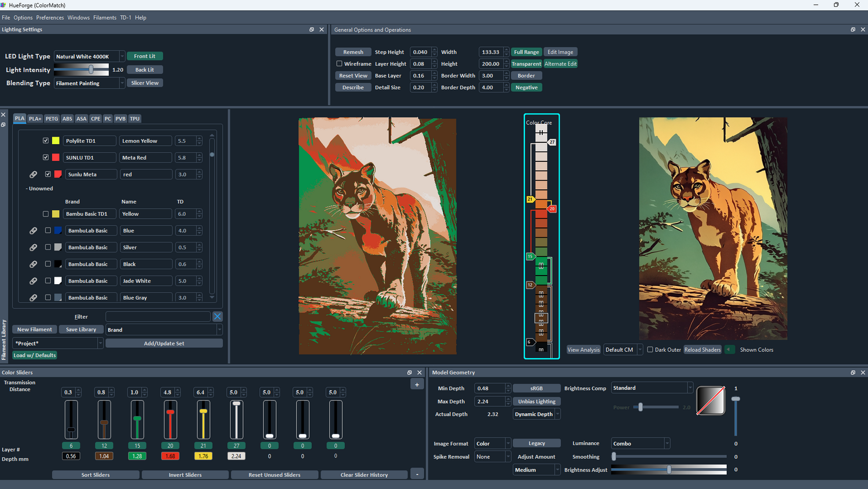Expand the Brightness Comp Standard dropdown
The image size is (868, 489).
652,388
